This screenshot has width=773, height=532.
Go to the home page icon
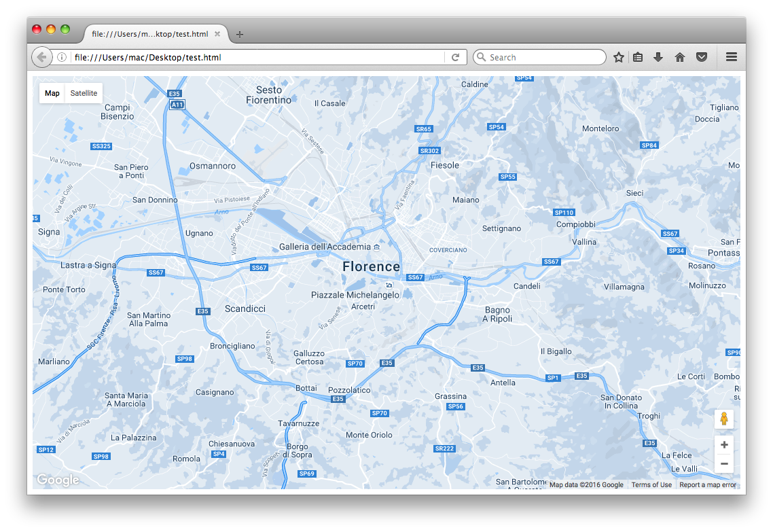680,57
